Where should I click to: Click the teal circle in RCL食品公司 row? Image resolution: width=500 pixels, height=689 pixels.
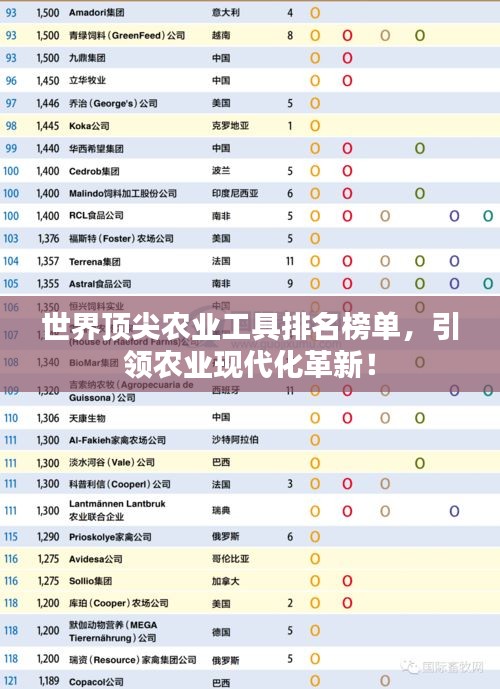pos(488,216)
